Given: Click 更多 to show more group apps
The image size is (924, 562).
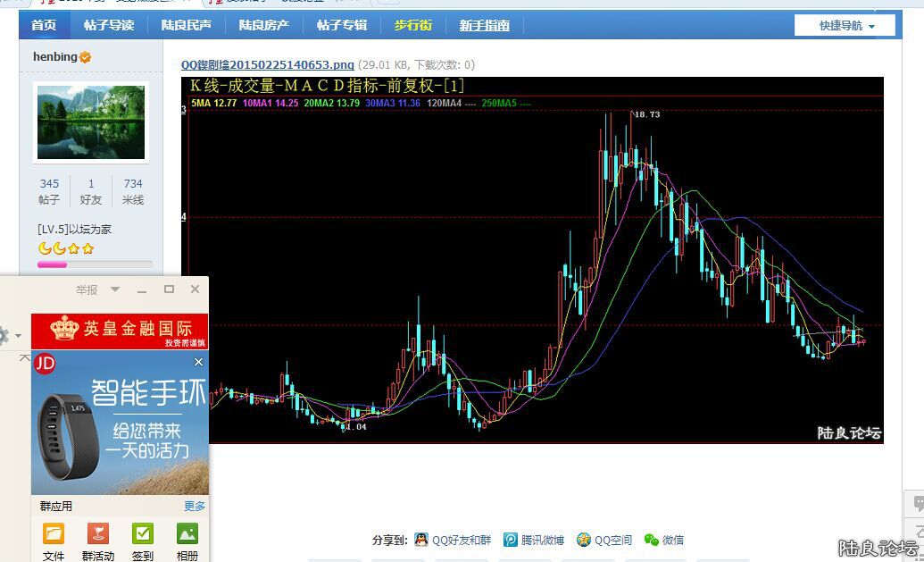Looking at the screenshot, I should (195, 506).
